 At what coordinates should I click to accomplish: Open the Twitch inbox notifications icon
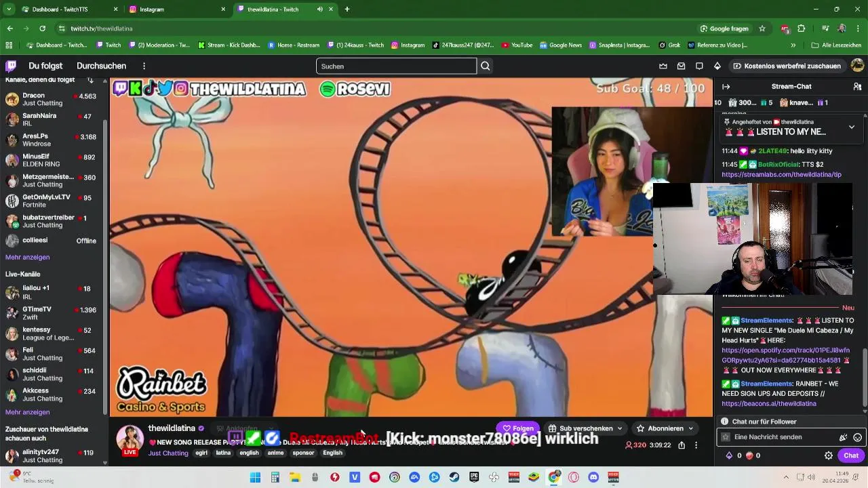[x=681, y=66]
